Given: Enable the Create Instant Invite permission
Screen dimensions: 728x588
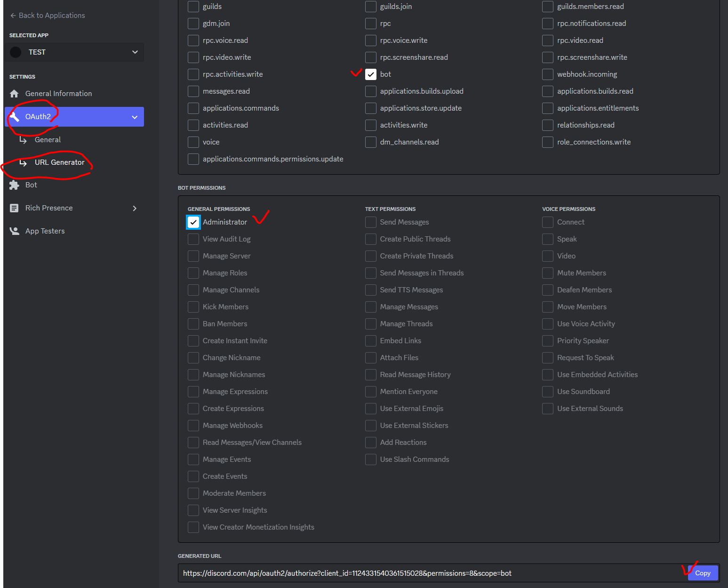Looking at the screenshot, I should click(x=193, y=341).
